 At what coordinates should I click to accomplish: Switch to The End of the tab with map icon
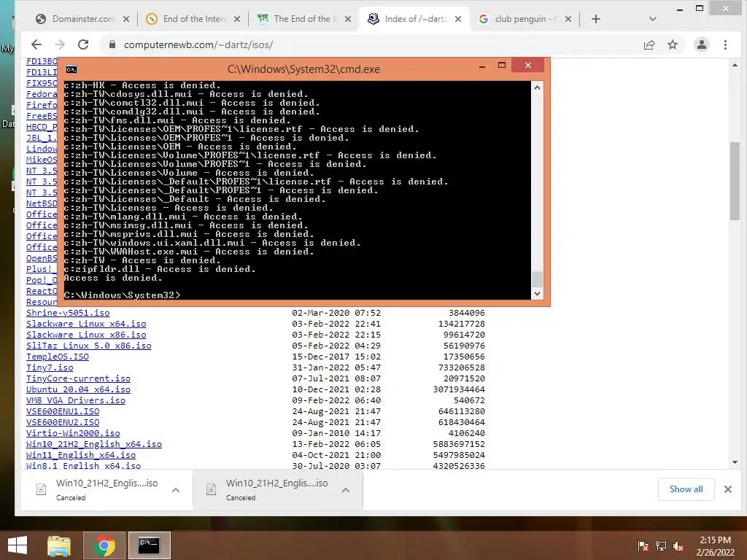303,19
